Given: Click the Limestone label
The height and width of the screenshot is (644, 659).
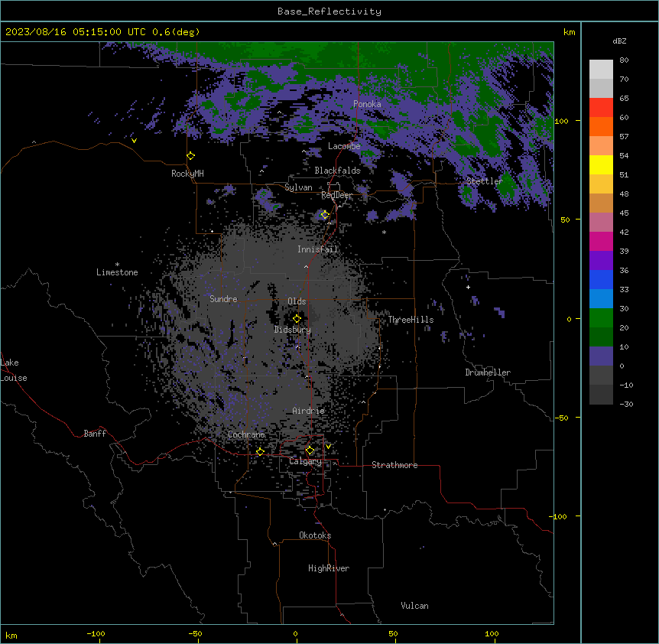Looking at the screenshot, I should click(117, 272).
